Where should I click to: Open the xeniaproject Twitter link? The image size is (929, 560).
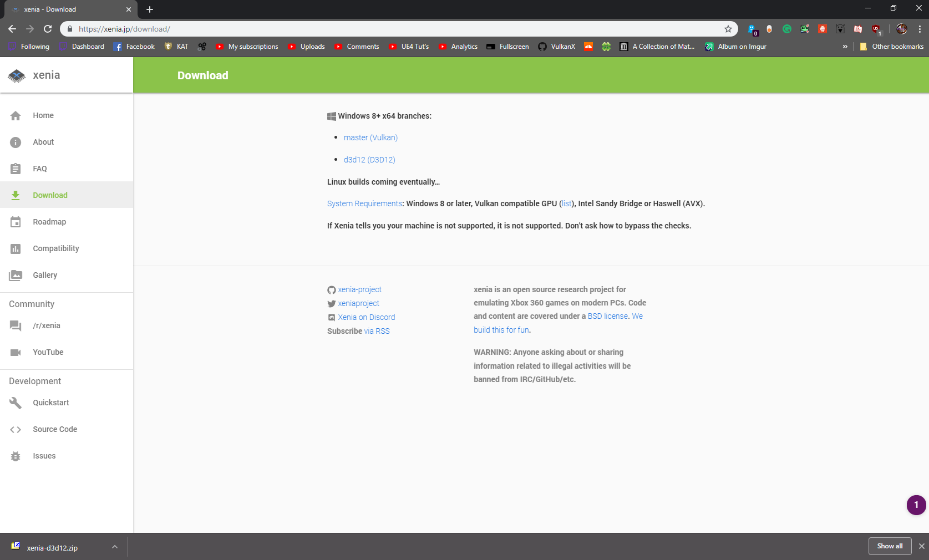(x=358, y=303)
